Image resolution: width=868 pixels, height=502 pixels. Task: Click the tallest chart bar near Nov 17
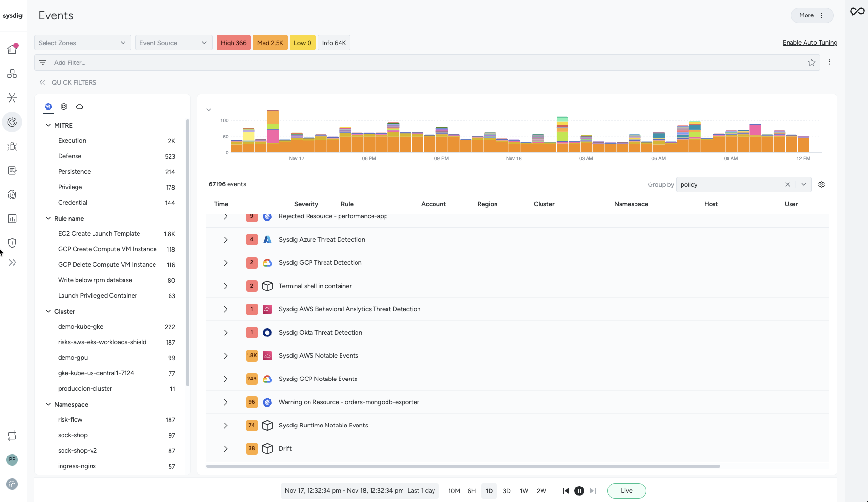[273, 131]
